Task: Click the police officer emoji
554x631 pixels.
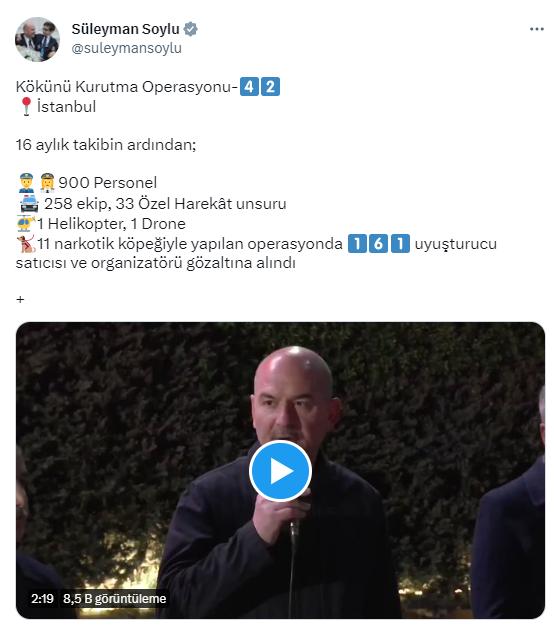Action: (27, 183)
